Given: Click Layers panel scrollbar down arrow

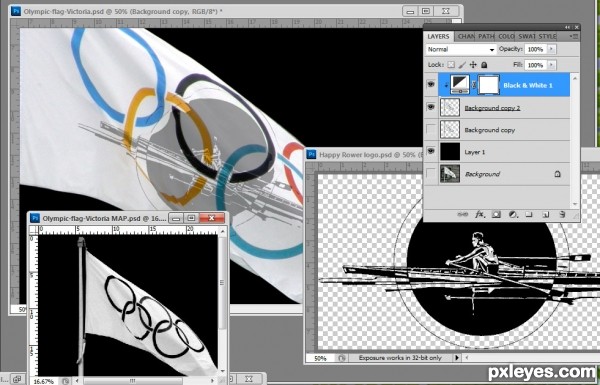Looking at the screenshot, I should [x=574, y=204].
